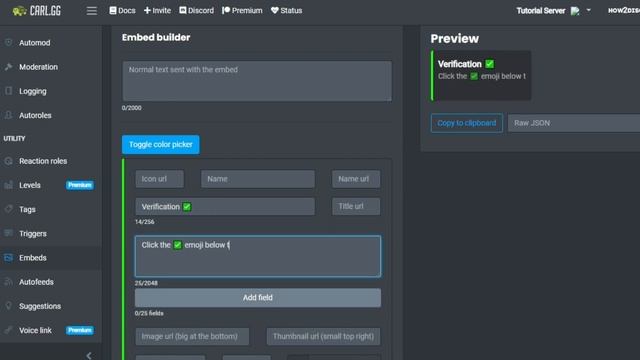The width and height of the screenshot is (640, 360).
Task: Click the Triggers message icon
Action: click(9, 233)
